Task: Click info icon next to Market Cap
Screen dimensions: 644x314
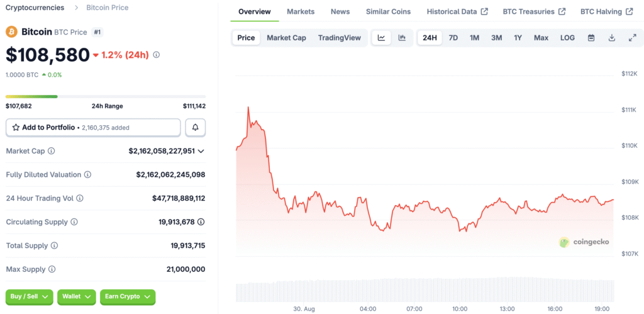Action: (x=52, y=151)
